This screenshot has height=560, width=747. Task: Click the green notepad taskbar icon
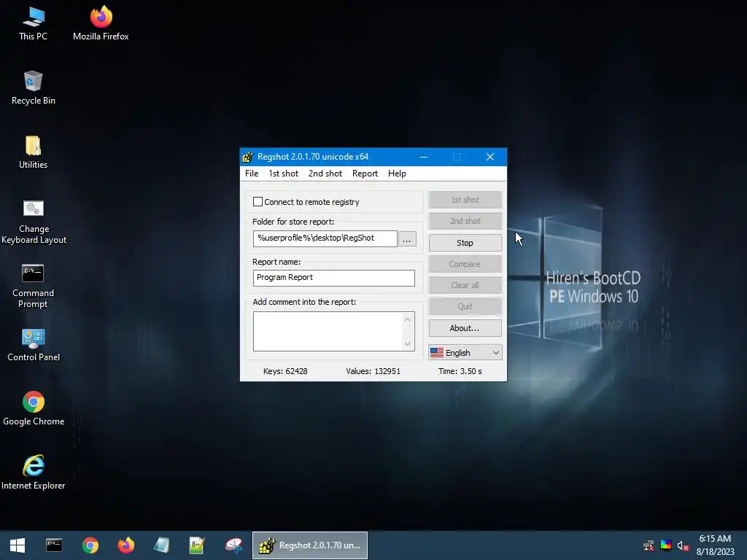click(197, 545)
